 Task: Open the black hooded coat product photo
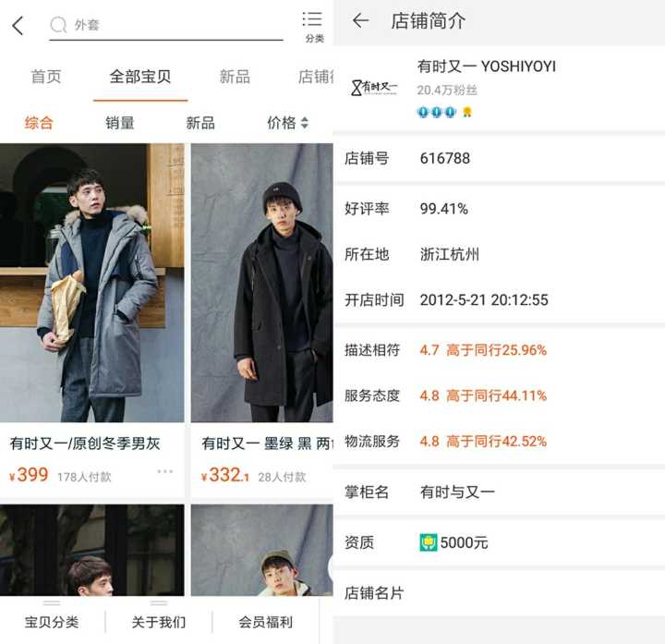click(262, 283)
